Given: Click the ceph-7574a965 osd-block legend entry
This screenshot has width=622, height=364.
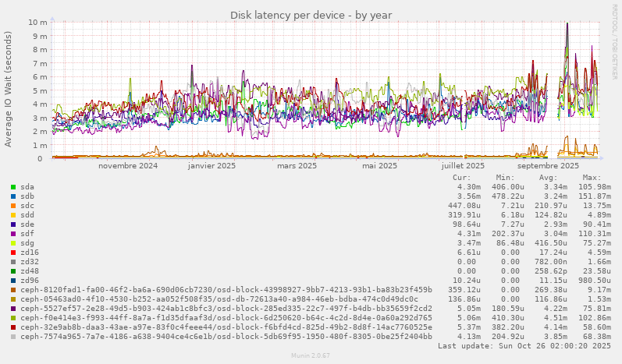Looking at the screenshot, I should (226, 337).
